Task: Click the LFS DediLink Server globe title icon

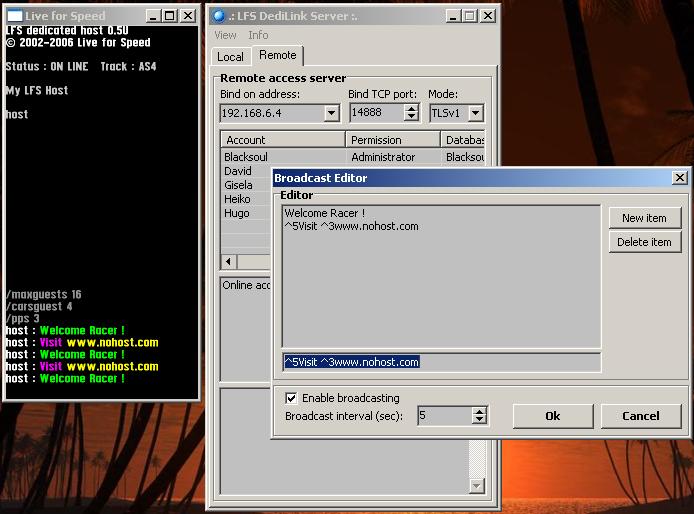Action: (x=219, y=16)
